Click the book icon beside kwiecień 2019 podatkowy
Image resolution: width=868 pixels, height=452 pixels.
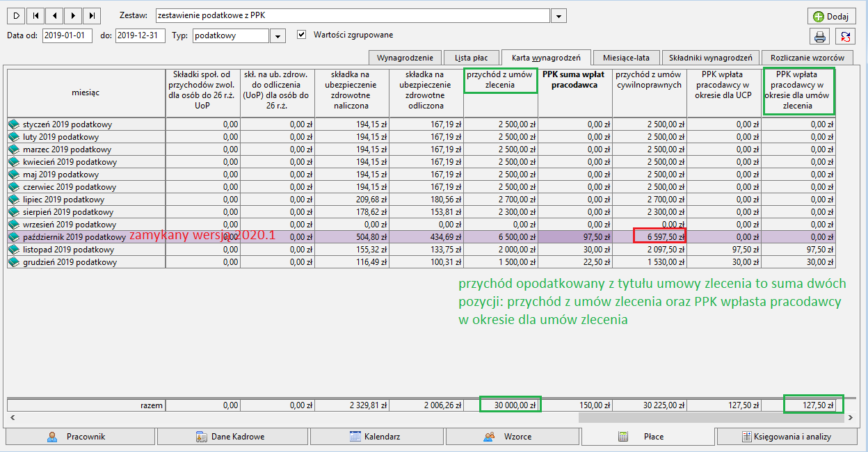[x=14, y=162]
